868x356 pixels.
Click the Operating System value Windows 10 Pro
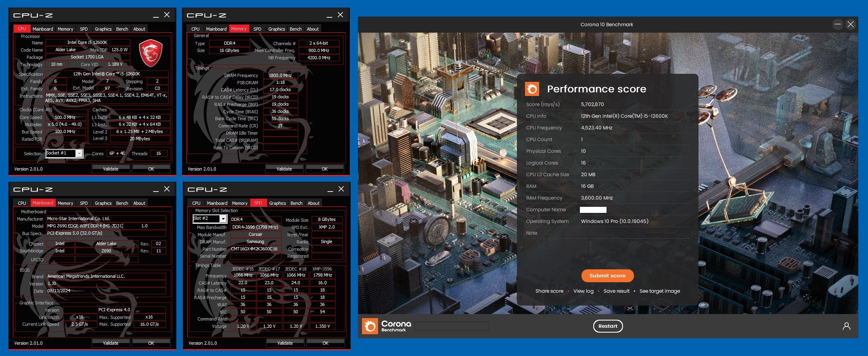pyautogui.click(x=615, y=221)
